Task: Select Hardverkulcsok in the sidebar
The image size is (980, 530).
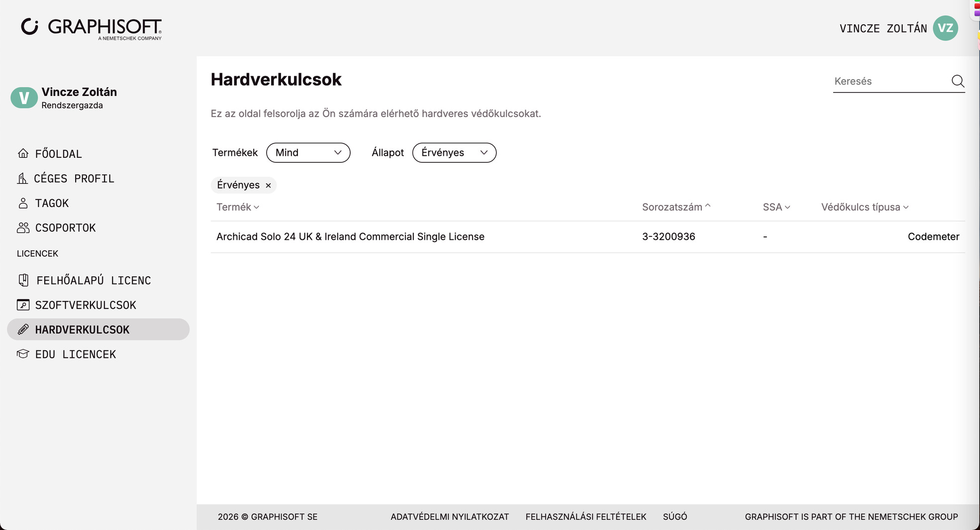Action: click(x=98, y=329)
